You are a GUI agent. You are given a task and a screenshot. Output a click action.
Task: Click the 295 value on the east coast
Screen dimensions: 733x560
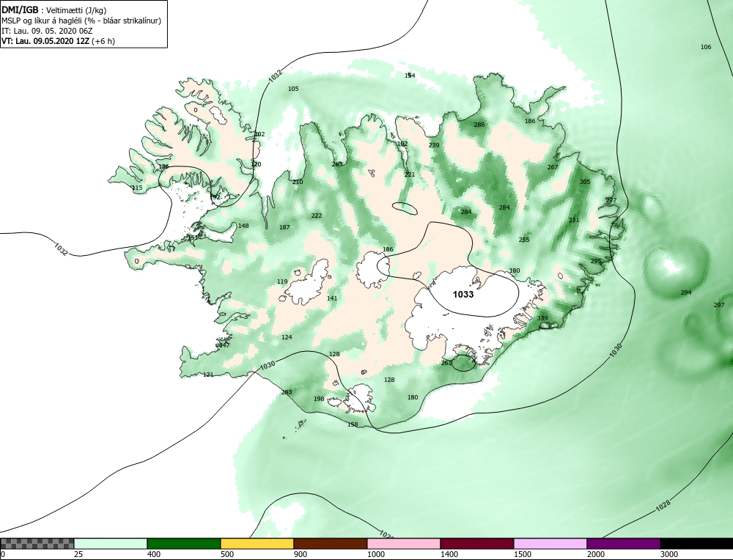(x=596, y=261)
